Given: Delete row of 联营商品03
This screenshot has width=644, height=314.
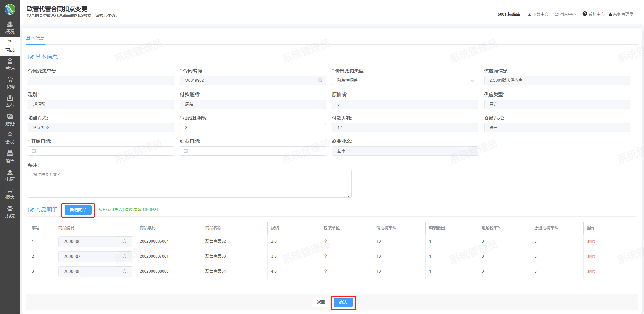Looking at the screenshot, I should (591, 257).
